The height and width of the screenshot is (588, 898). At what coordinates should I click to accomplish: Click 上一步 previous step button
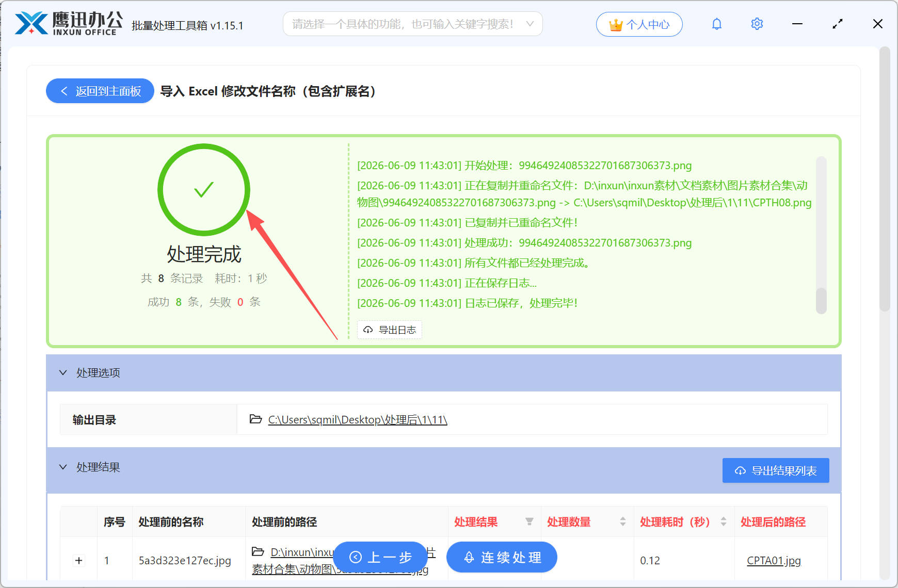(x=380, y=557)
